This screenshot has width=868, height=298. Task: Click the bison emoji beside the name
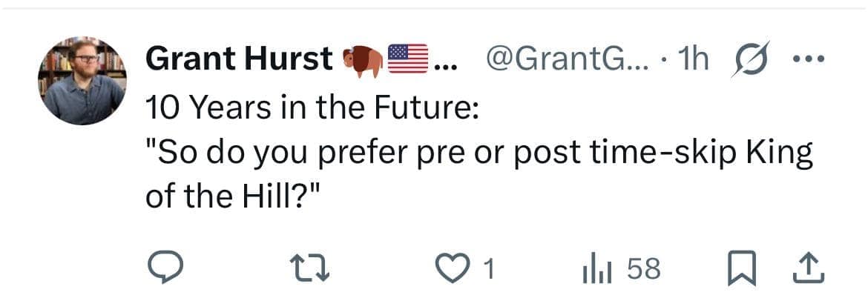363,61
